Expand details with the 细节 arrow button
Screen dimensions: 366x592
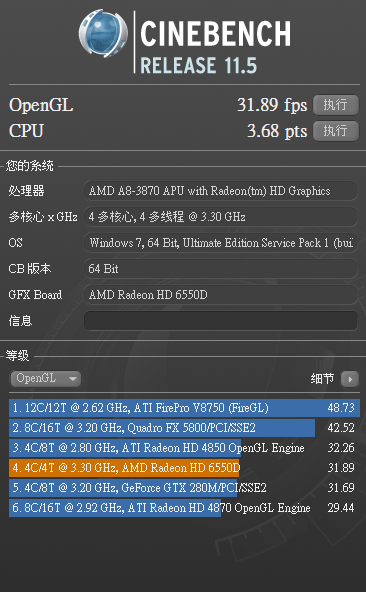tap(350, 379)
